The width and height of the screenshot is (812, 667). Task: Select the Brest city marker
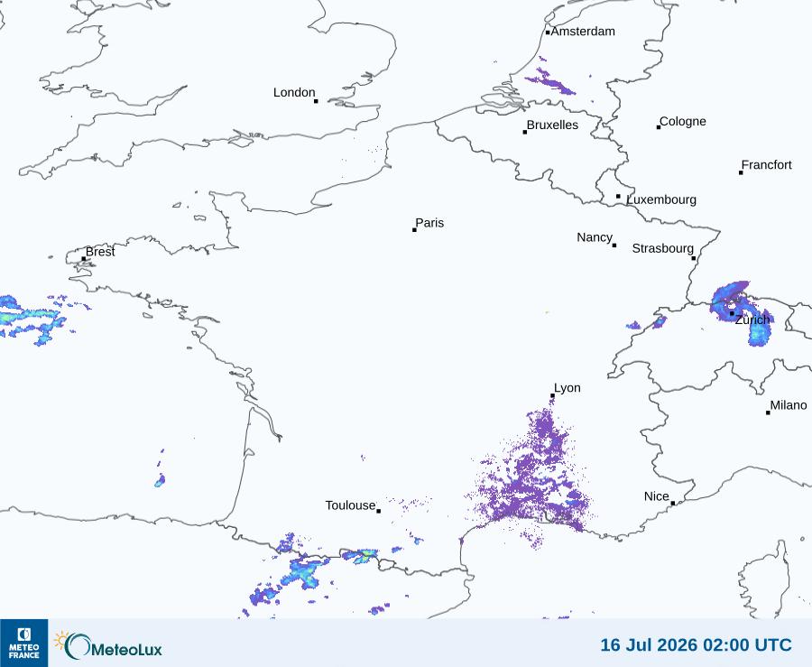pos(84,258)
